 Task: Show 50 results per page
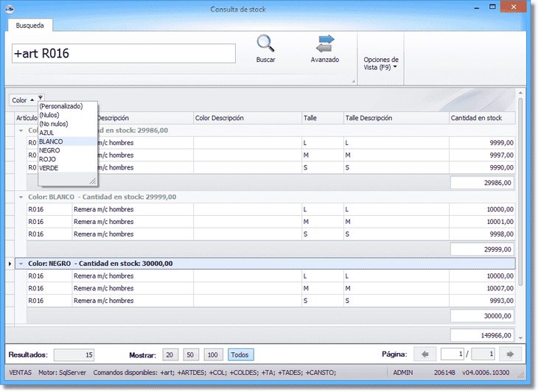[x=191, y=354]
